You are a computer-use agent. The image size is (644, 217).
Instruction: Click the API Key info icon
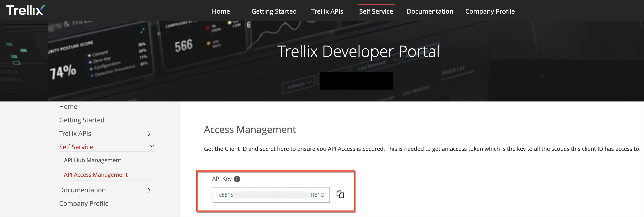(x=237, y=179)
